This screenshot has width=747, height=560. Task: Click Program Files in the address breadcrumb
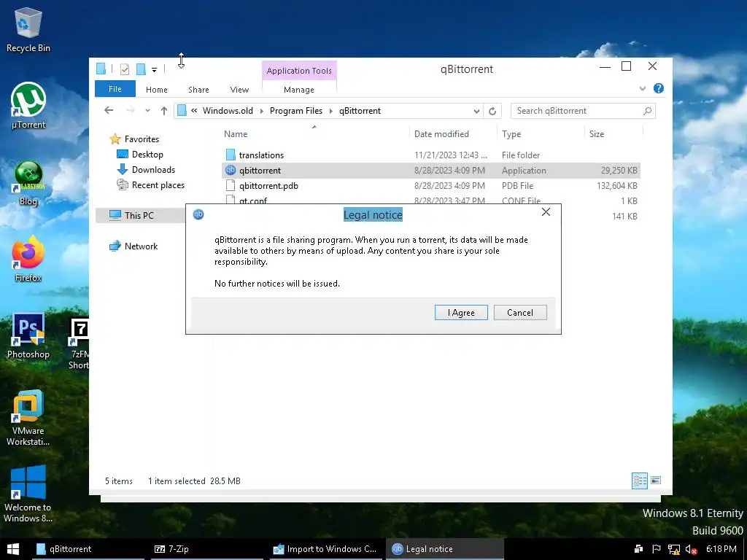click(x=296, y=111)
